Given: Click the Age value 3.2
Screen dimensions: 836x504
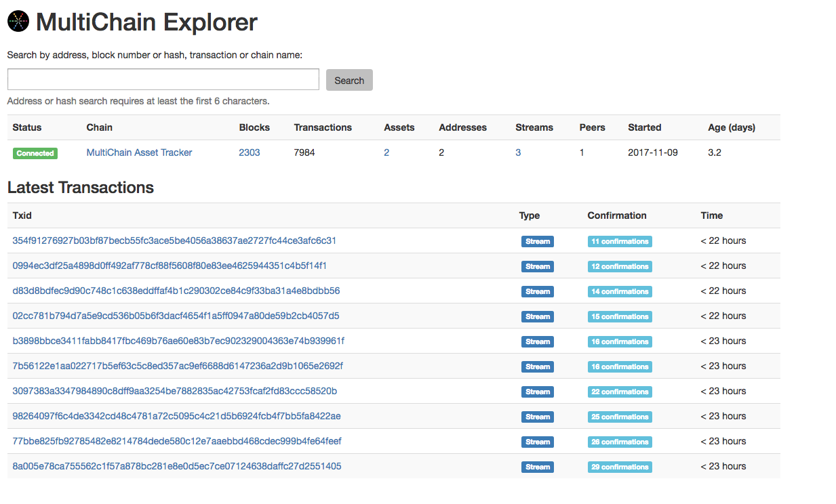Looking at the screenshot, I should coord(715,152).
